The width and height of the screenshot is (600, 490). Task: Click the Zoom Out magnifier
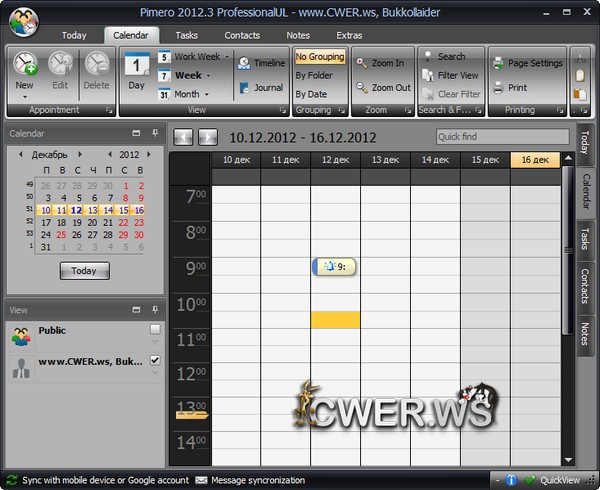tap(381, 88)
